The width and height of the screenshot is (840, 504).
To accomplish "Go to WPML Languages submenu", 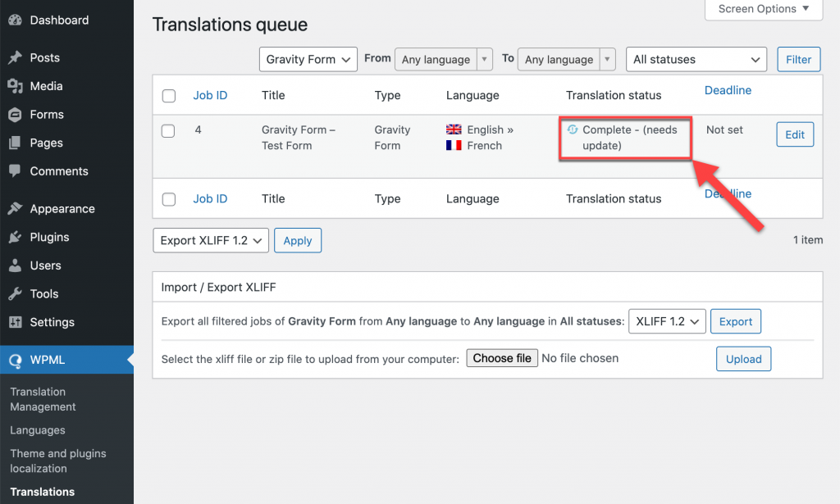I will pos(38,430).
